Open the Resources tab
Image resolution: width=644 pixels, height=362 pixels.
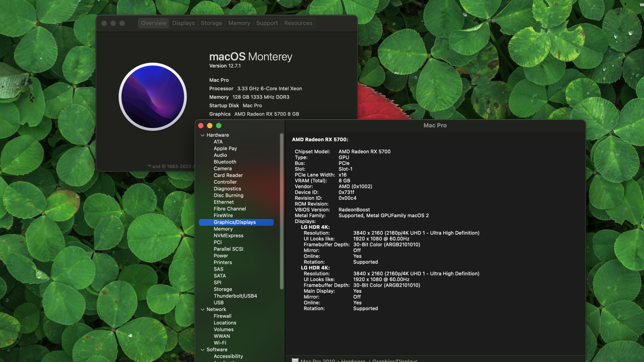point(298,23)
